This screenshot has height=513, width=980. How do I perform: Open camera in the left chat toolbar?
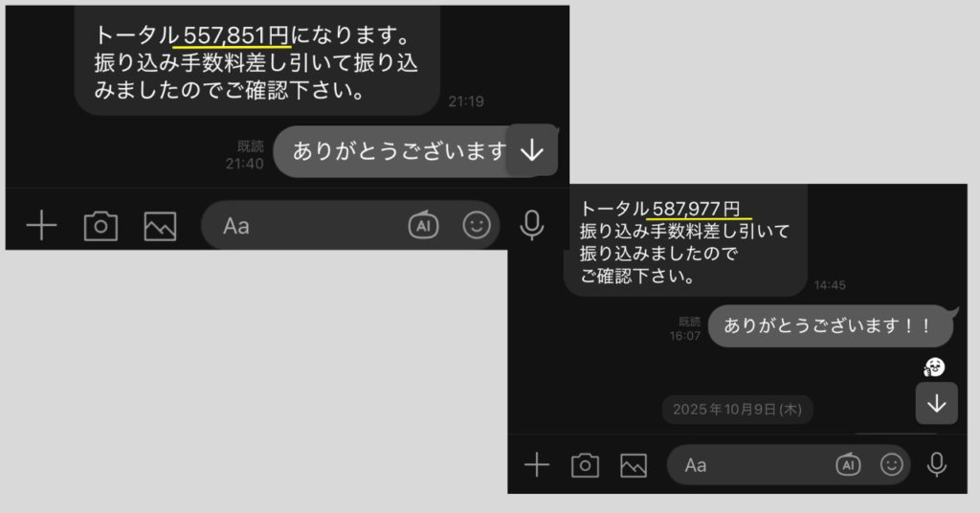point(100,226)
